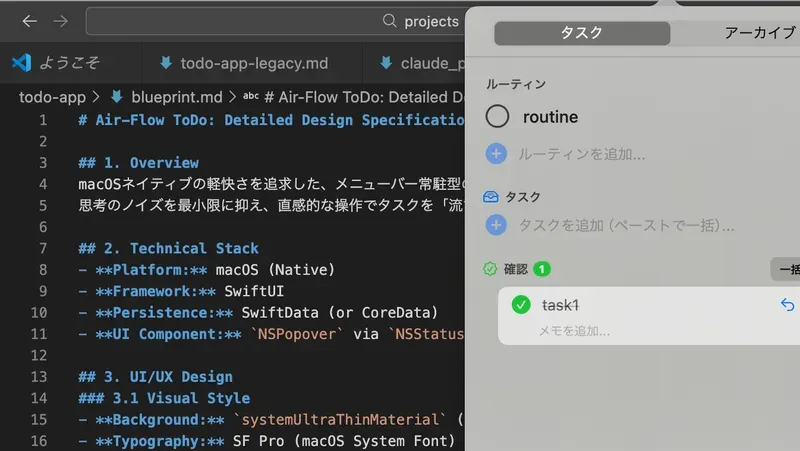Click the plus icon for タスクを追加

point(496,225)
